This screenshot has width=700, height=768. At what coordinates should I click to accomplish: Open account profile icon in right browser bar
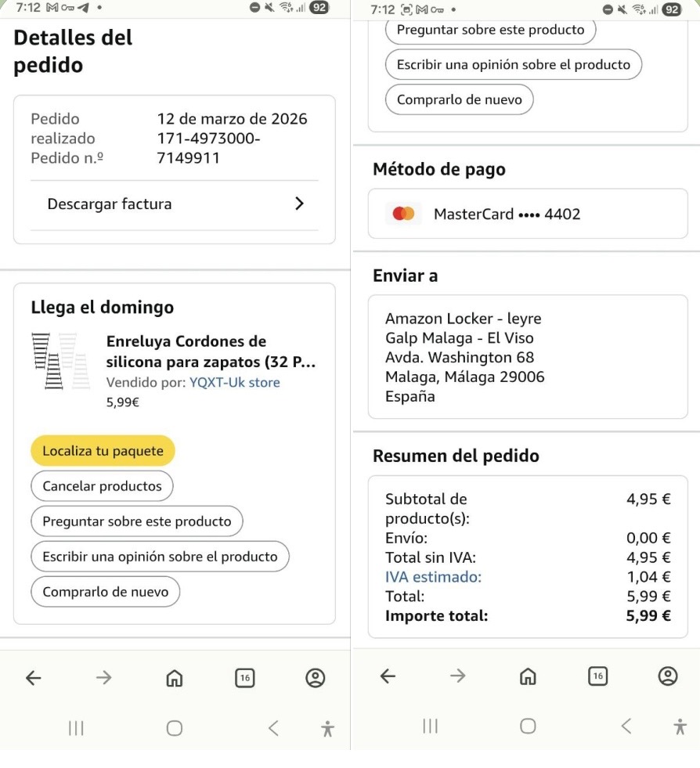[668, 676]
